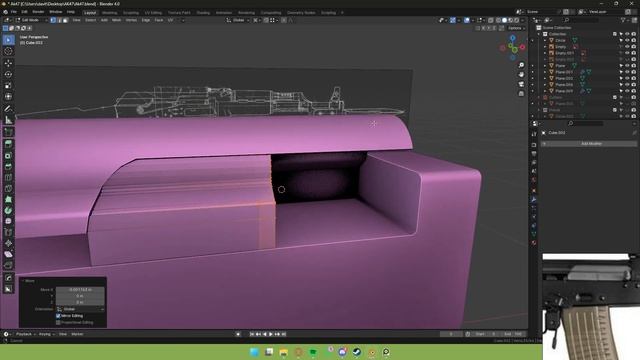Select the Bevel tool
The width and height of the screenshot is (640, 360).
coord(8,167)
